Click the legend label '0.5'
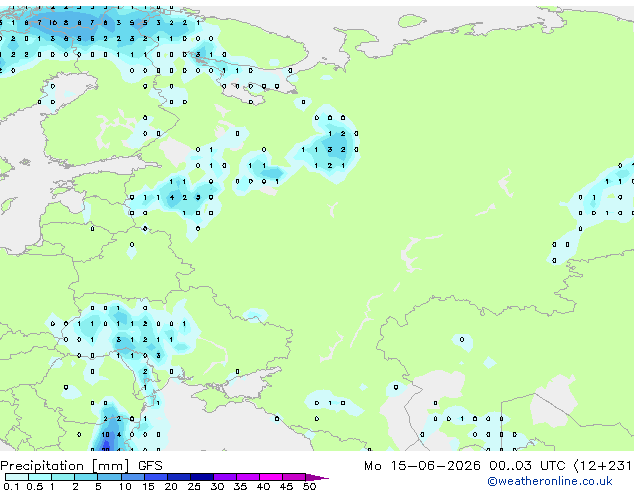Screen dimensions: 634x490 click(x=34, y=486)
